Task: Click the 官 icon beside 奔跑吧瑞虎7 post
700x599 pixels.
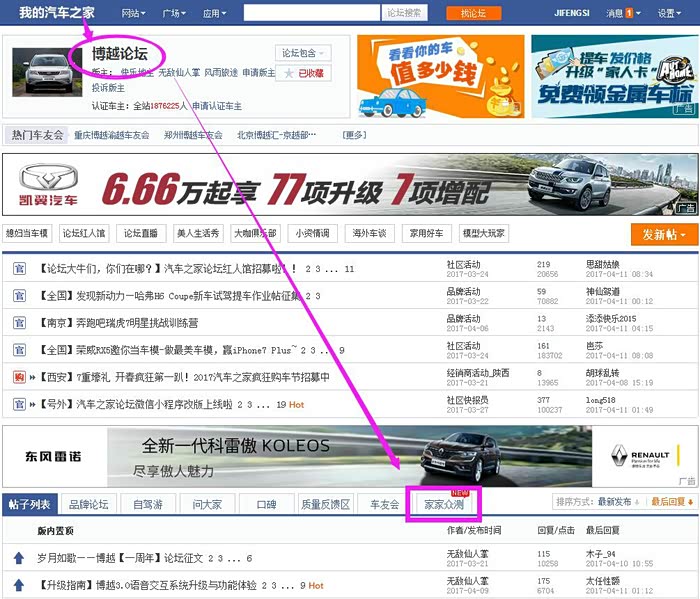Action: pyautogui.click(x=19, y=323)
